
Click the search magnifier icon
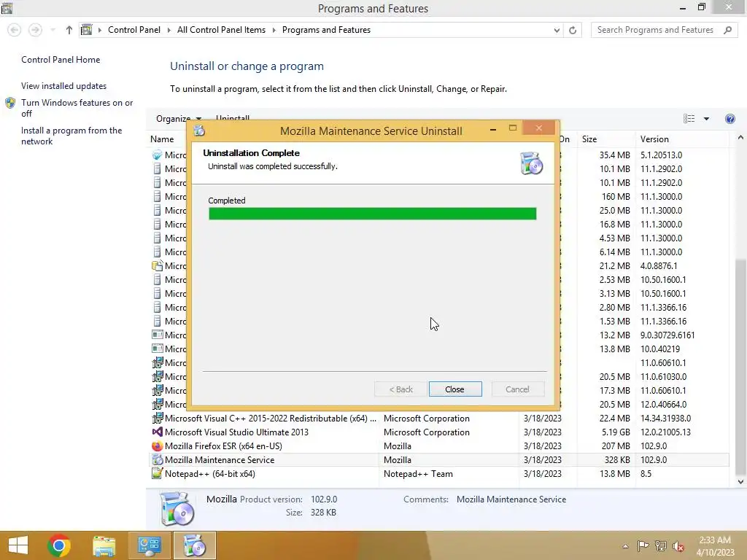coord(727,30)
